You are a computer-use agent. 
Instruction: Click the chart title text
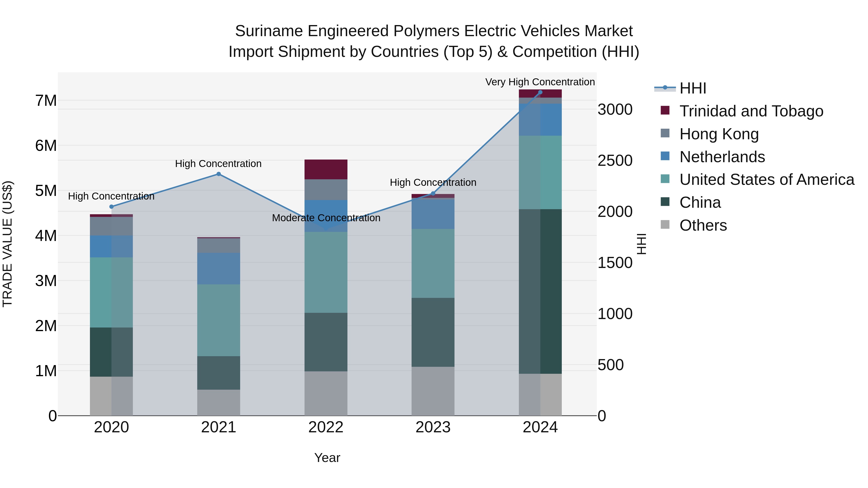tap(434, 41)
